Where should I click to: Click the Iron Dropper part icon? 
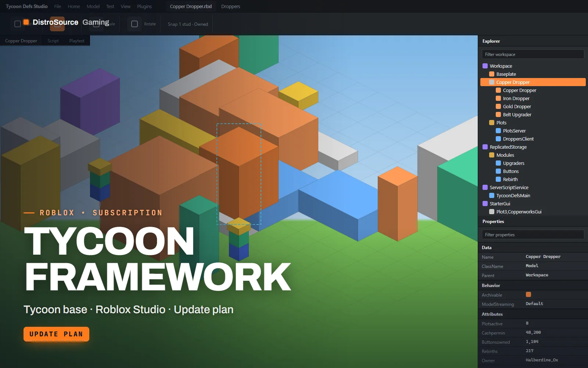[x=498, y=98]
